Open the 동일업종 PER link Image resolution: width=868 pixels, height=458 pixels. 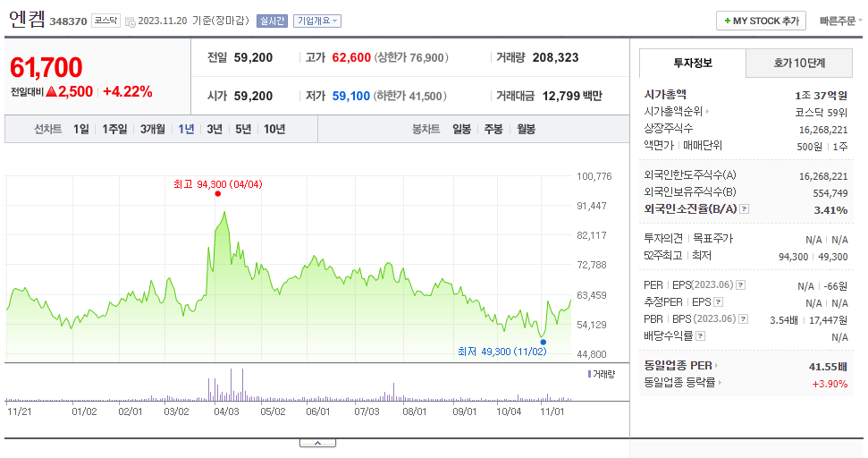(x=681, y=366)
